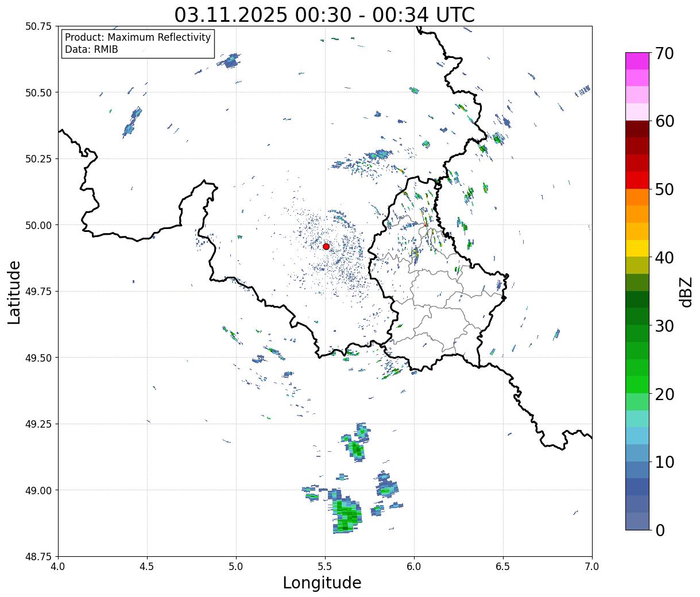
Task: Click the Data: RMIB text
Action: click(91, 49)
